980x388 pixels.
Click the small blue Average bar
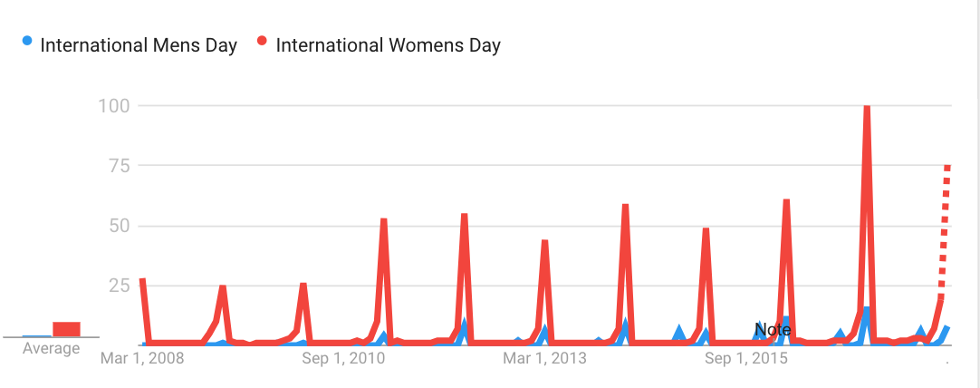tap(36, 336)
